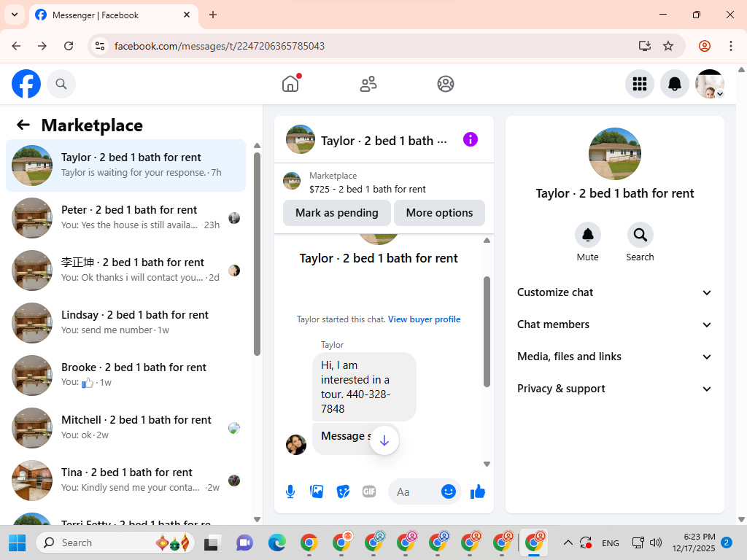Open the Groups icon in top navigation

point(446,85)
